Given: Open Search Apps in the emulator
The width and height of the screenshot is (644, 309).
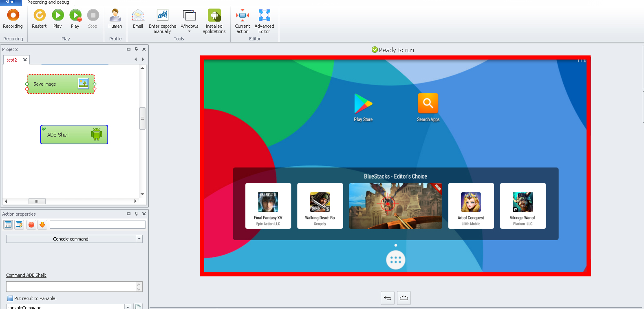Looking at the screenshot, I should pos(428,107).
